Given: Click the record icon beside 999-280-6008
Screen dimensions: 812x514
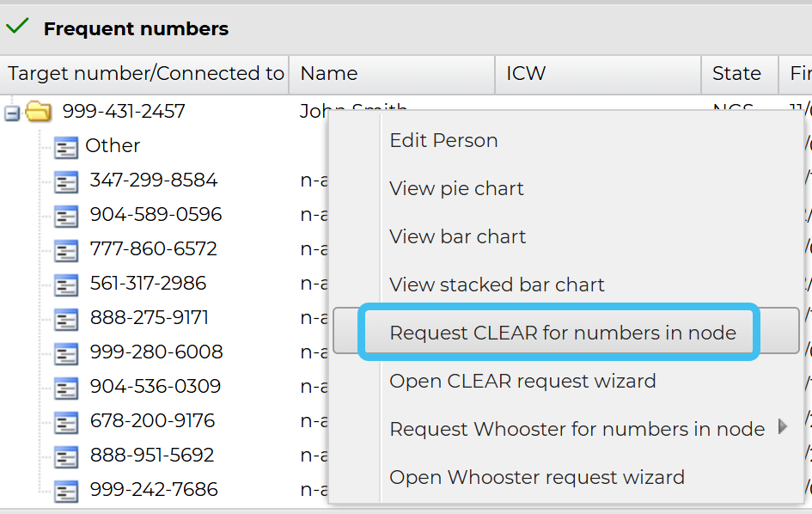Looking at the screenshot, I should [66, 353].
